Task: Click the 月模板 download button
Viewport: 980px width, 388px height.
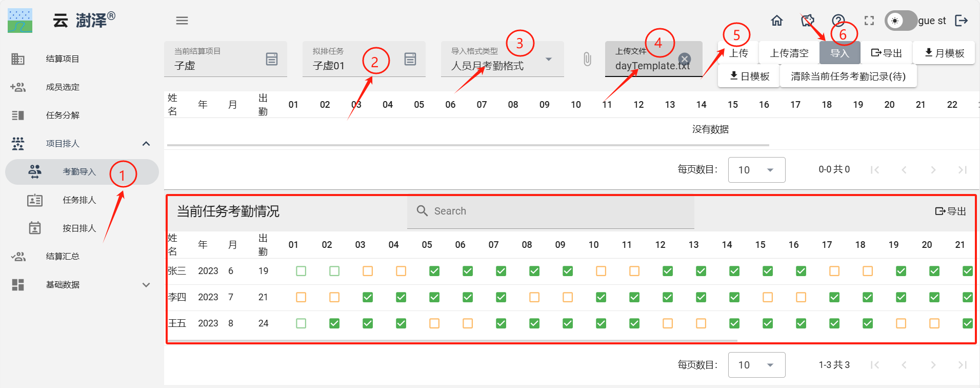Action: [x=944, y=53]
